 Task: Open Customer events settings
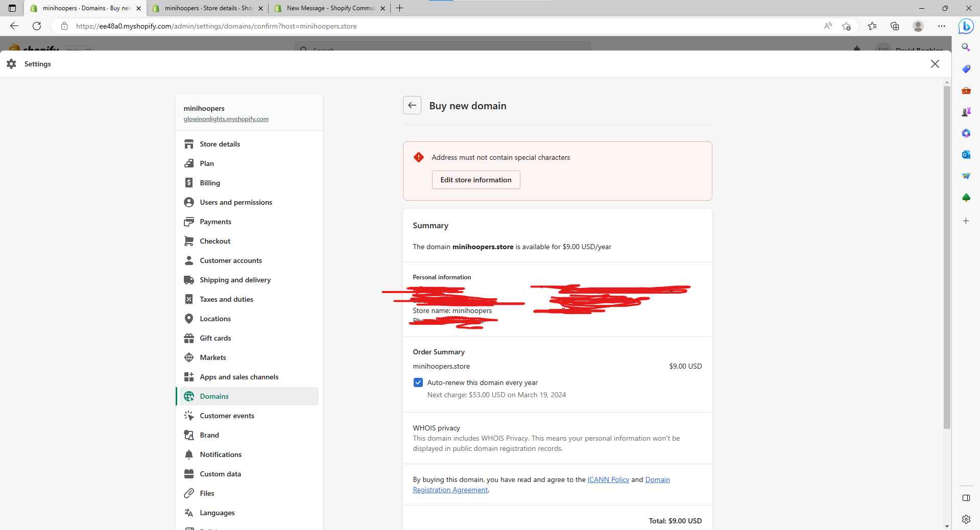click(x=249, y=416)
